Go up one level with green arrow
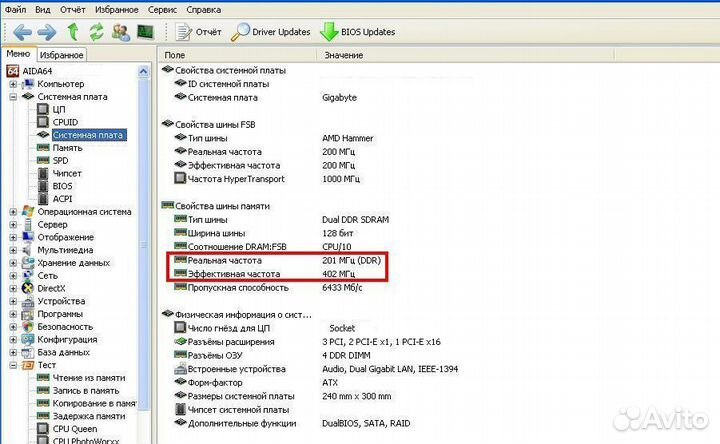 pos(72,31)
